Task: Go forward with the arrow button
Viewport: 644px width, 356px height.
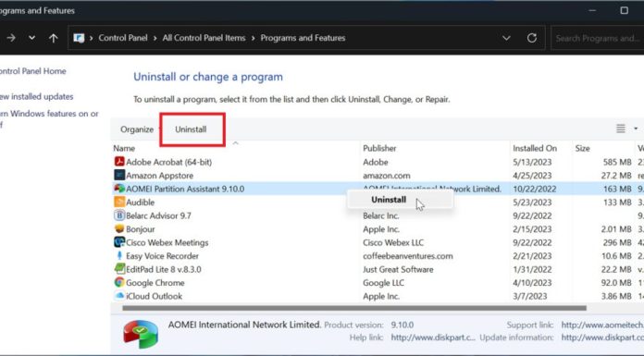Action: pos(11,38)
